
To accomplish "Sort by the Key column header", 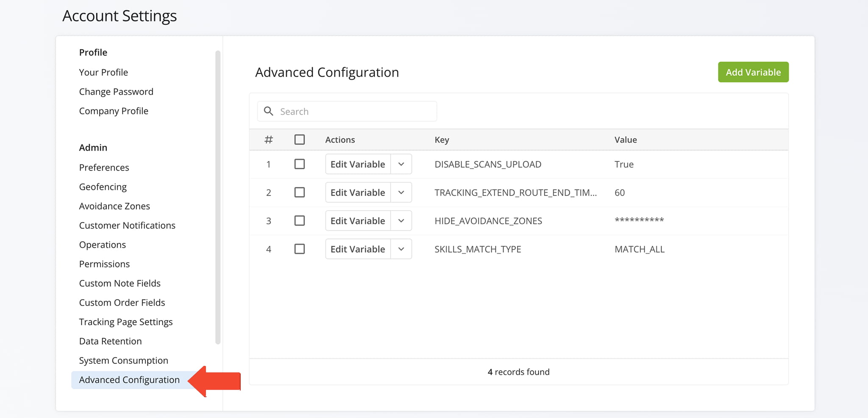I will [442, 140].
